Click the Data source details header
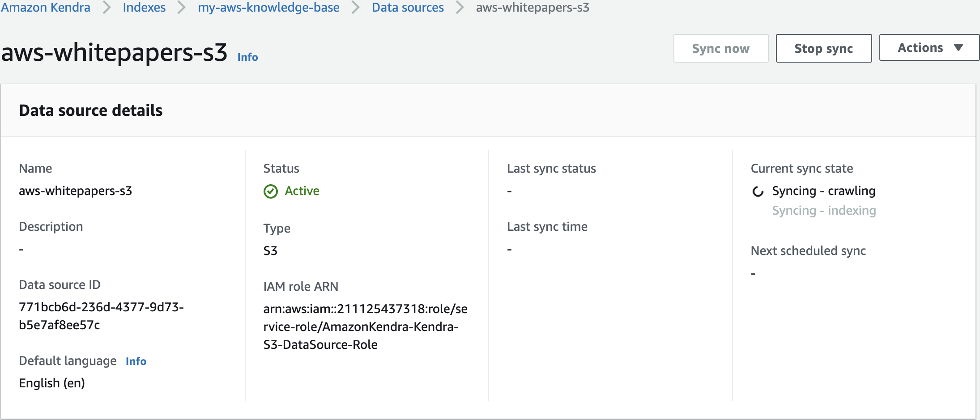Image resolution: width=980 pixels, height=420 pixels. 91,110
